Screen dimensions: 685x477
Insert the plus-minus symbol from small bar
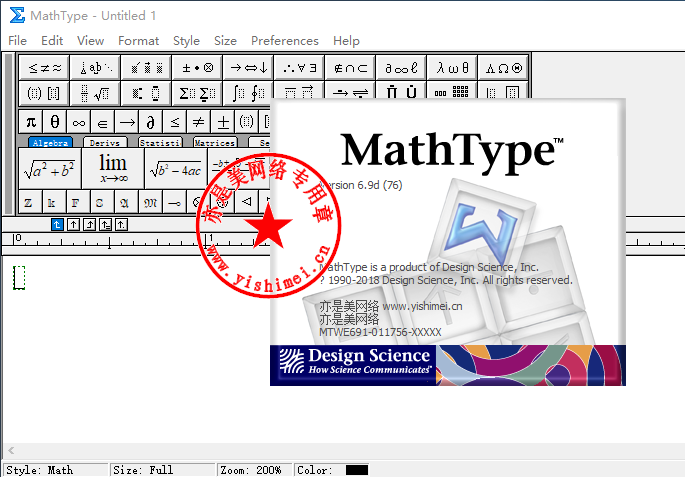[223, 122]
